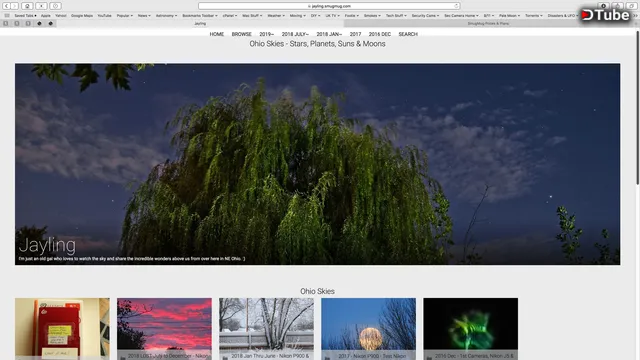Open the Popular bookmarks dropdown

[x=124, y=16]
